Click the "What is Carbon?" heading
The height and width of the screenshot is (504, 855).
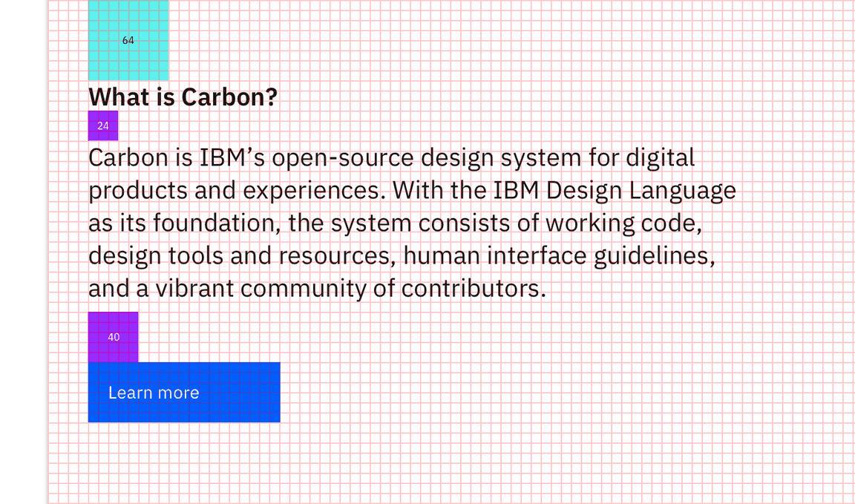point(183,96)
